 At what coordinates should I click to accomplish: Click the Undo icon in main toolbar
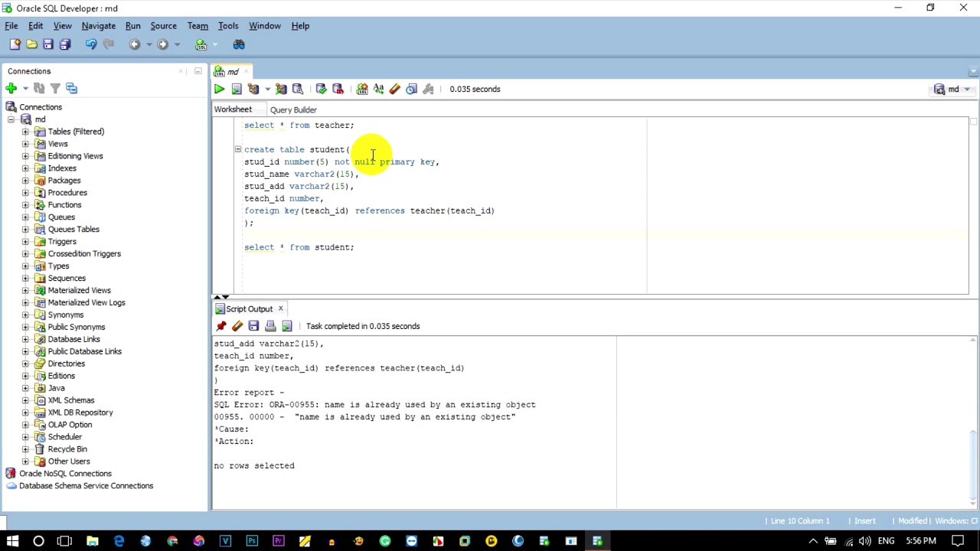[x=91, y=44]
